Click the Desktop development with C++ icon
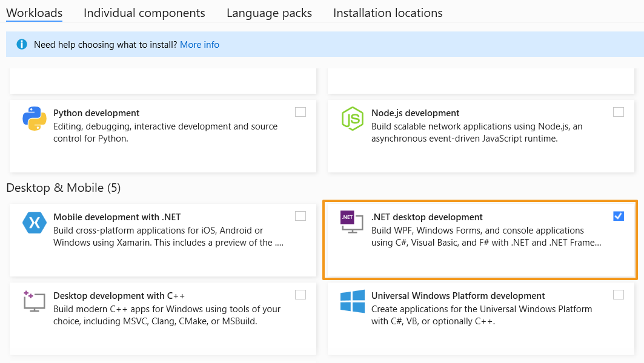Screen dimensions: 644x363 [34, 301]
